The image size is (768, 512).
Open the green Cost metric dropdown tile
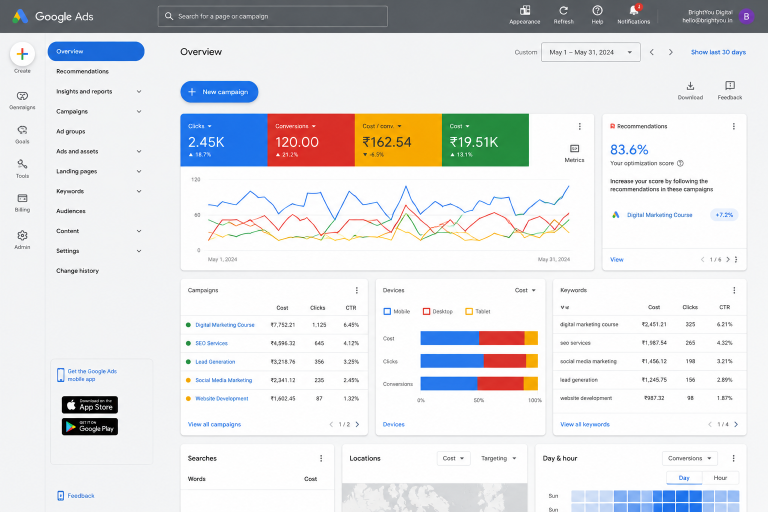click(459, 126)
